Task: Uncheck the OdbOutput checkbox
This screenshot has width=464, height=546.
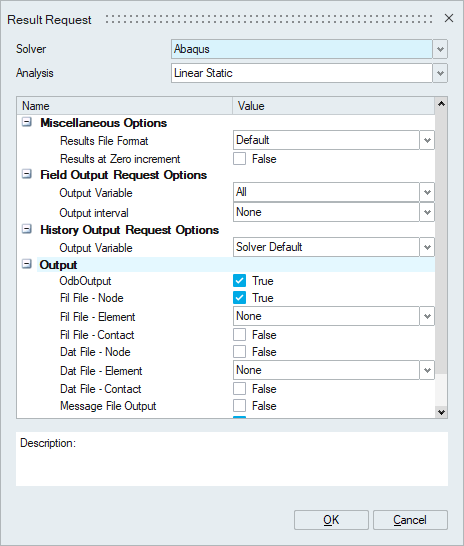Action: tap(239, 281)
